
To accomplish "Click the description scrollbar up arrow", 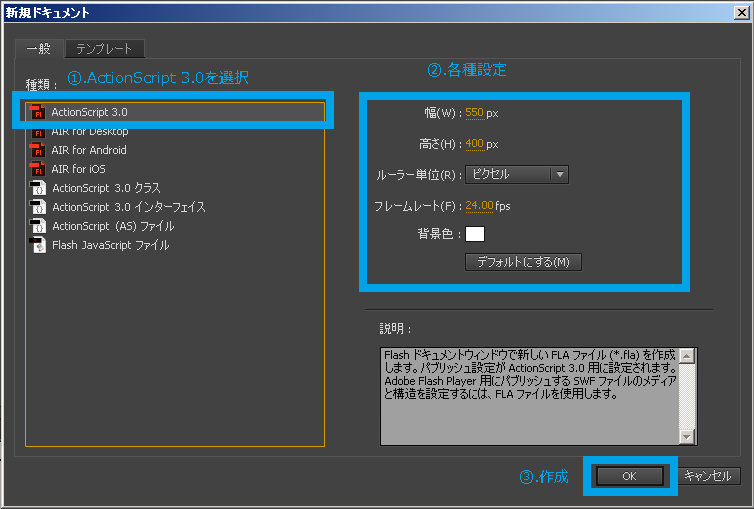I will 687,356.
